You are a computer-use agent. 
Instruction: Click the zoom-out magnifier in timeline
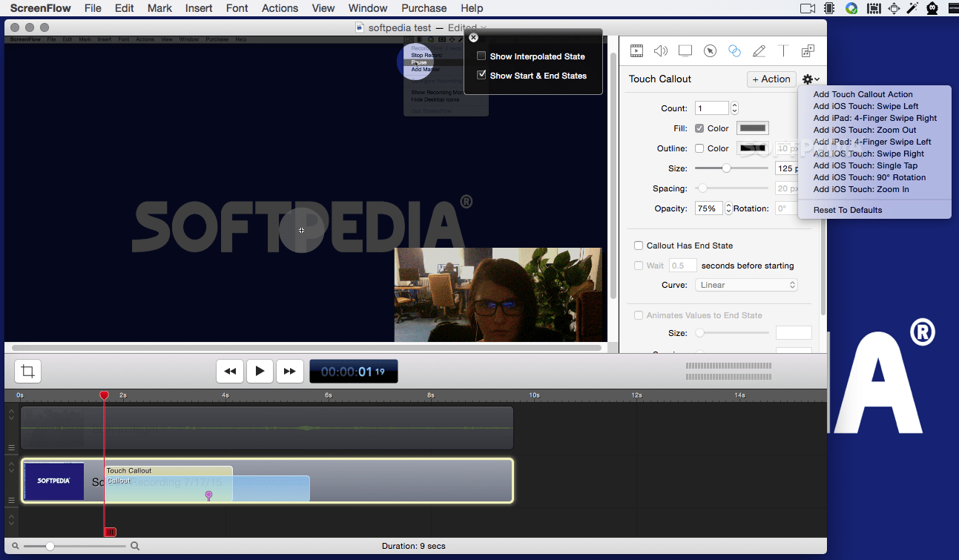(x=16, y=546)
